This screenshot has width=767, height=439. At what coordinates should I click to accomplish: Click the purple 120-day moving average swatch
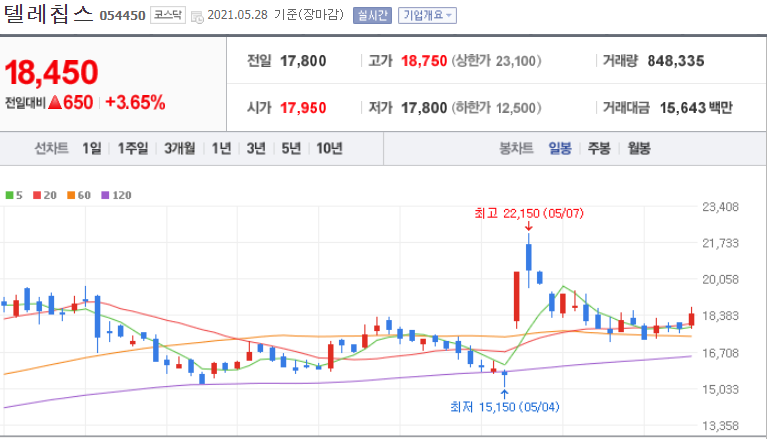(105, 195)
